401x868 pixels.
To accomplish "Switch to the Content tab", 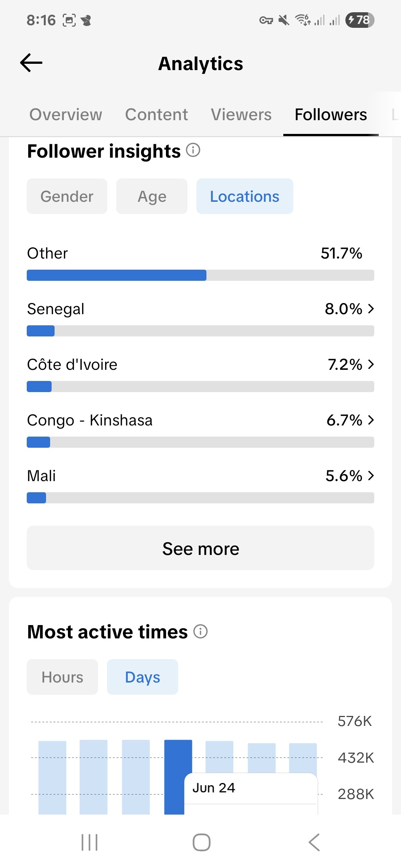I will point(156,115).
